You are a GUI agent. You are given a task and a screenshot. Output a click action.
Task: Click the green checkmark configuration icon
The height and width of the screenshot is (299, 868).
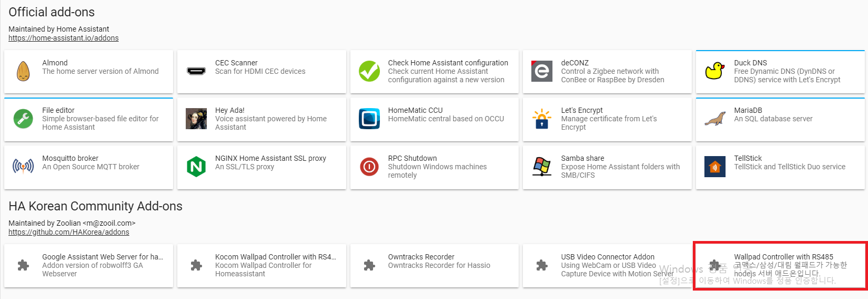369,71
